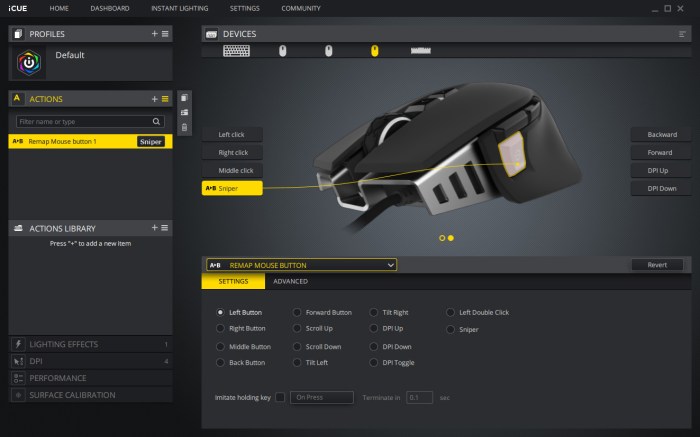Viewport: 700px width, 437px height.
Task: Expand the Lighting Effects section
Action: click(91, 344)
